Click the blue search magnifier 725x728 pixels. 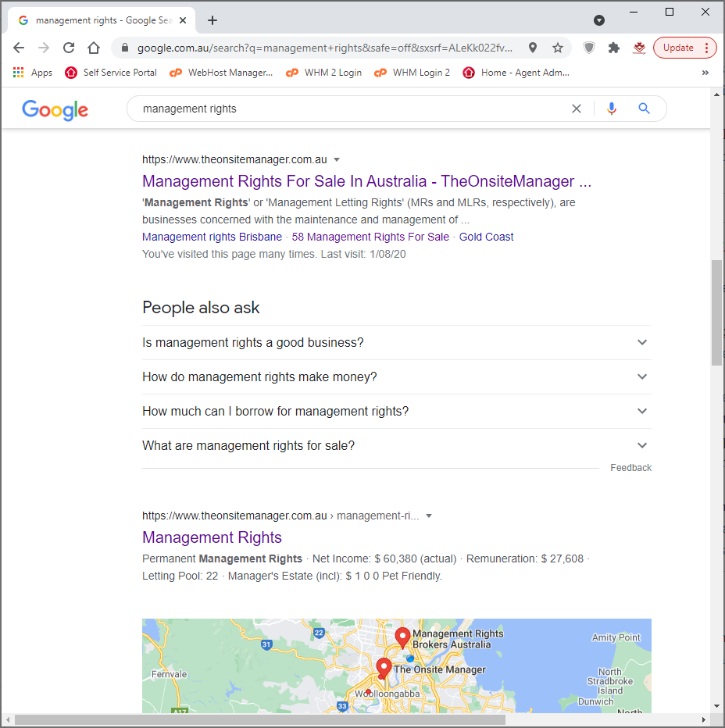click(644, 109)
